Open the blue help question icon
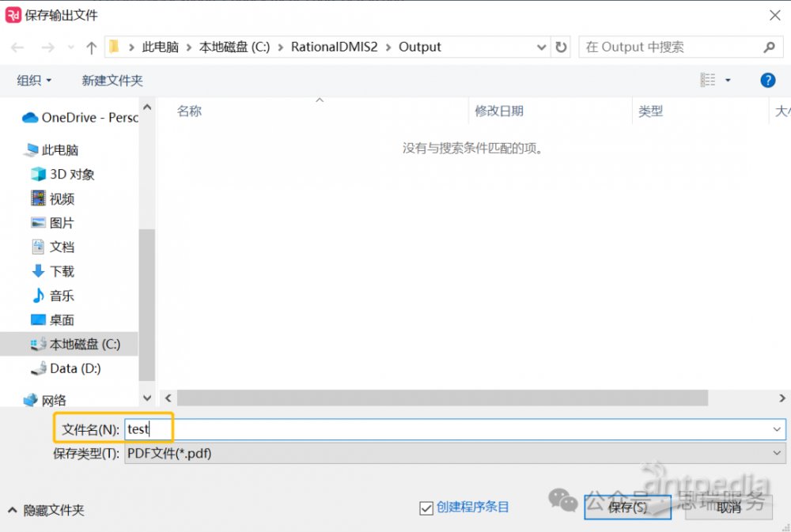 [768, 80]
